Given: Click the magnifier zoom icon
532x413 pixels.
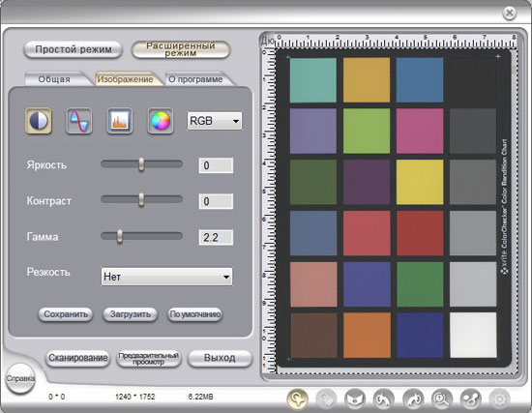Looking at the screenshot, I should (x=442, y=399).
